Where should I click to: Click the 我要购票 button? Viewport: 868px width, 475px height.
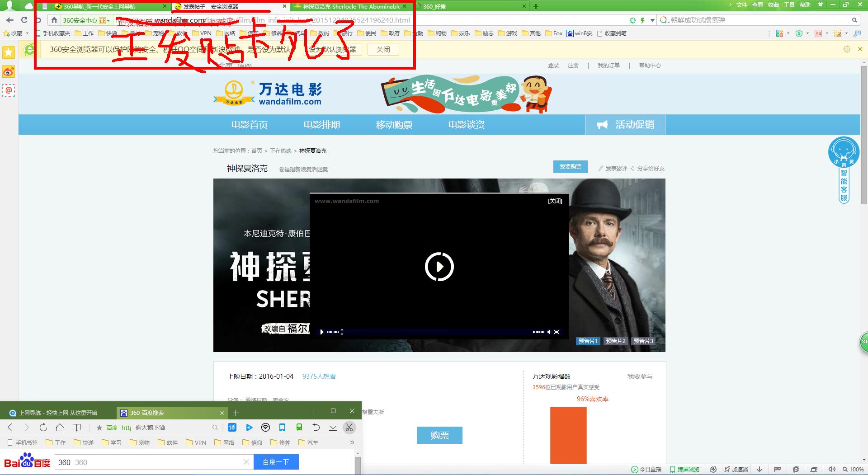point(570,167)
